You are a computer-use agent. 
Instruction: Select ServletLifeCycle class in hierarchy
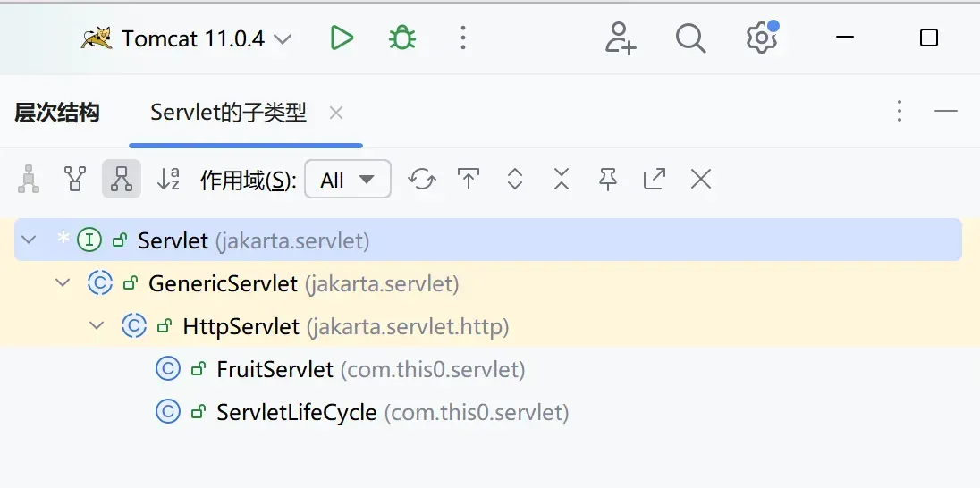(x=296, y=412)
